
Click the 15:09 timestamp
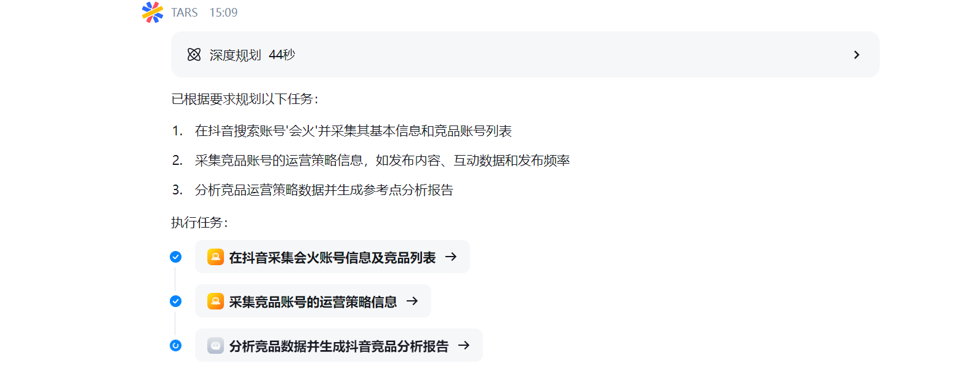(x=223, y=12)
